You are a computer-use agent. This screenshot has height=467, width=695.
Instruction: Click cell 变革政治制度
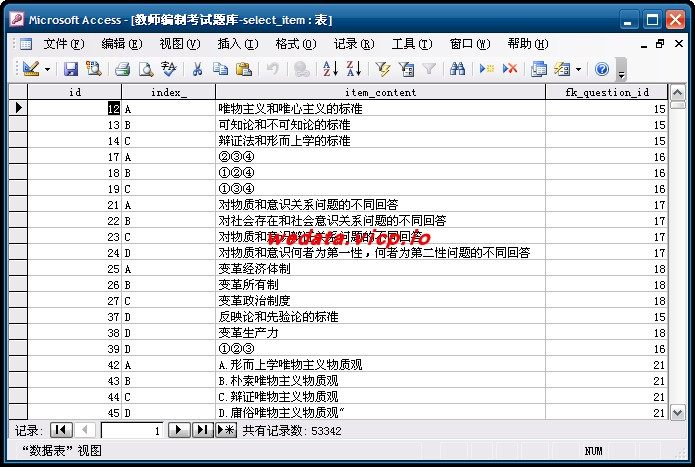[380, 300]
